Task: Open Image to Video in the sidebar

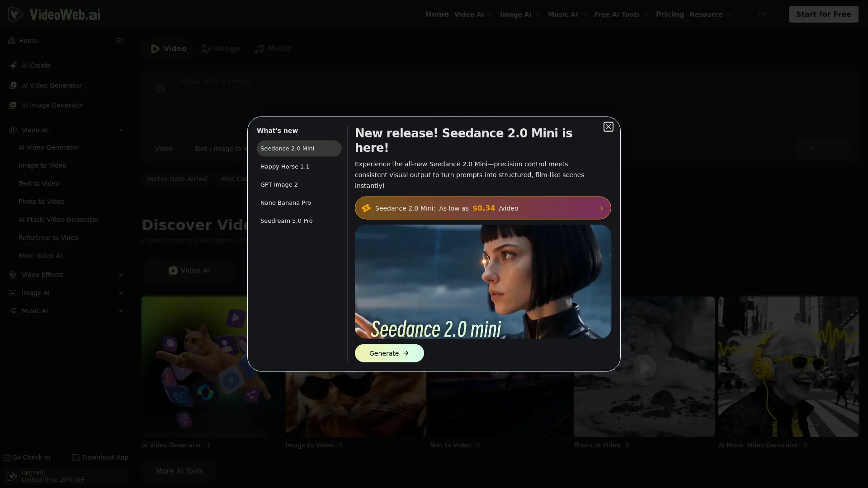Action: tap(42, 165)
